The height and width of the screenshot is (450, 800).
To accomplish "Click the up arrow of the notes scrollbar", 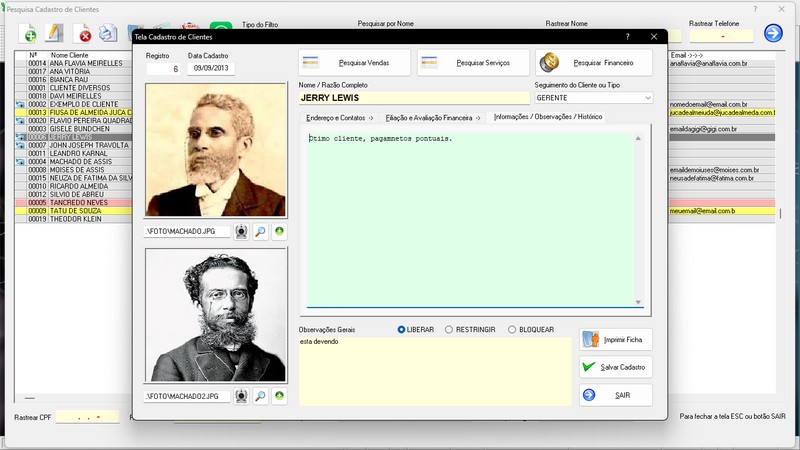I will click(x=638, y=138).
